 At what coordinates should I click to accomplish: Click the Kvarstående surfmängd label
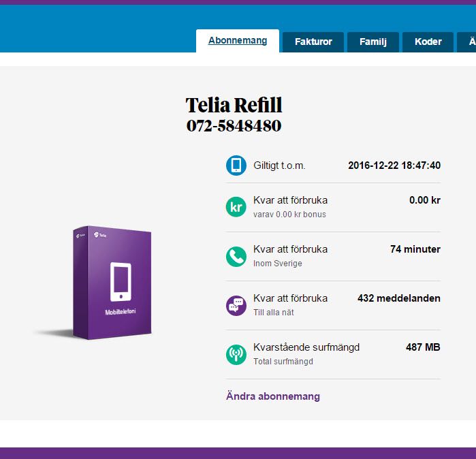(x=306, y=347)
